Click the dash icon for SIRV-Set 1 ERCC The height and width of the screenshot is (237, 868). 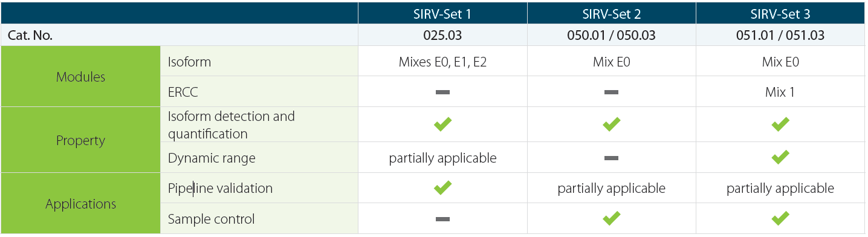pos(442,93)
